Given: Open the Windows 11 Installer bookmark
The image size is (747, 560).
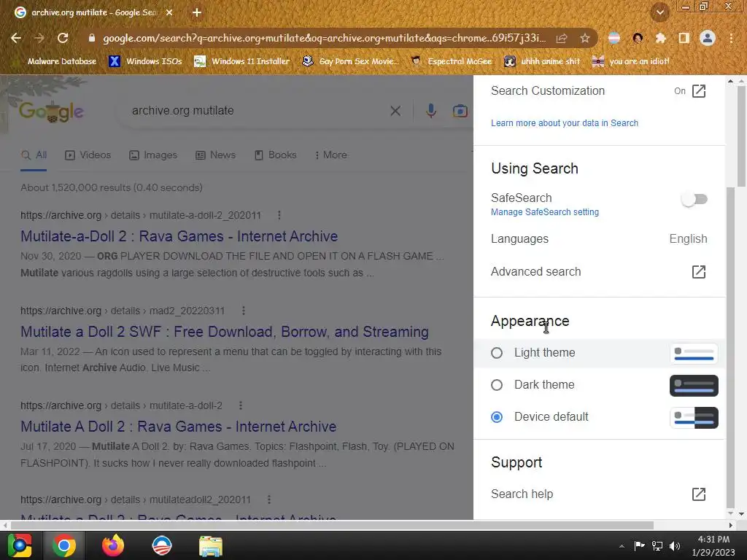Looking at the screenshot, I should coord(242,61).
